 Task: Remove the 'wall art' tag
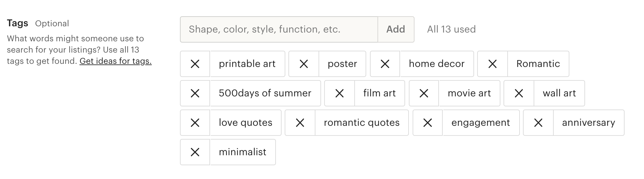point(519,93)
